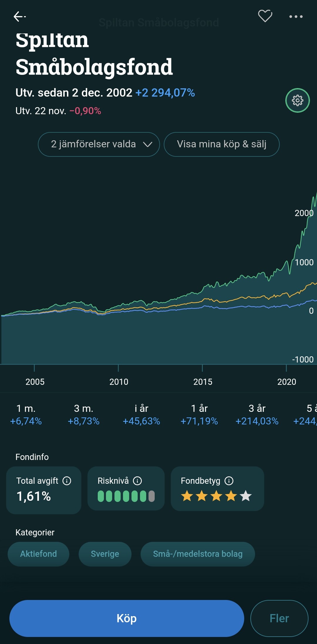This screenshot has width=317, height=644.
Task: Show info about Total avgift
Action: 67,481
